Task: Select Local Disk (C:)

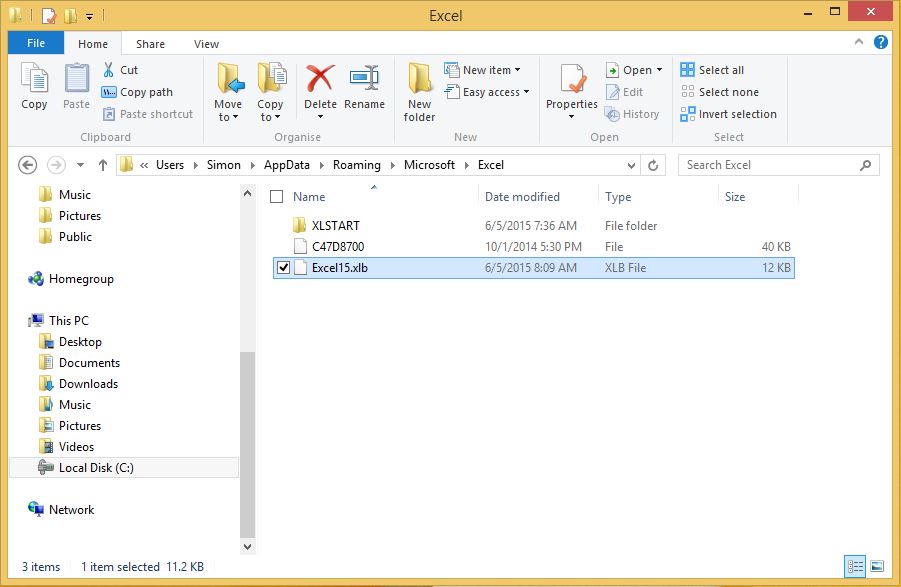Action: click(x=124, y=468)
